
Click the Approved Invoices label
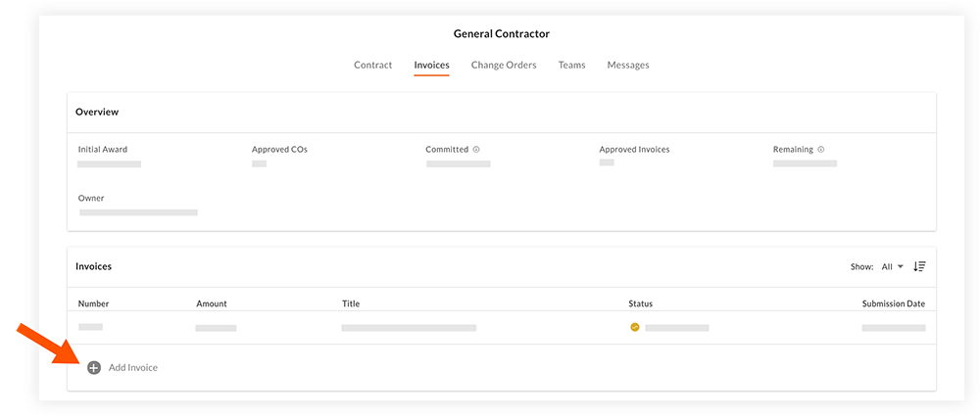[x=634, y=150]
